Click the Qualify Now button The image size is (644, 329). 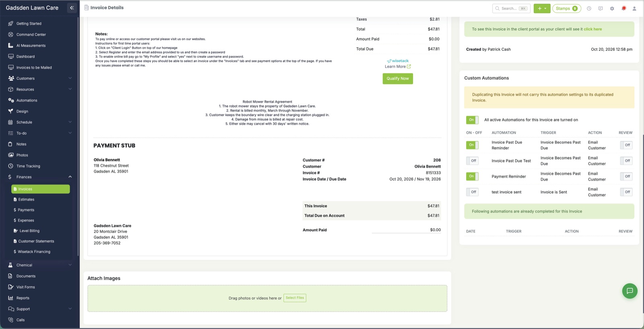click(398, 79)
